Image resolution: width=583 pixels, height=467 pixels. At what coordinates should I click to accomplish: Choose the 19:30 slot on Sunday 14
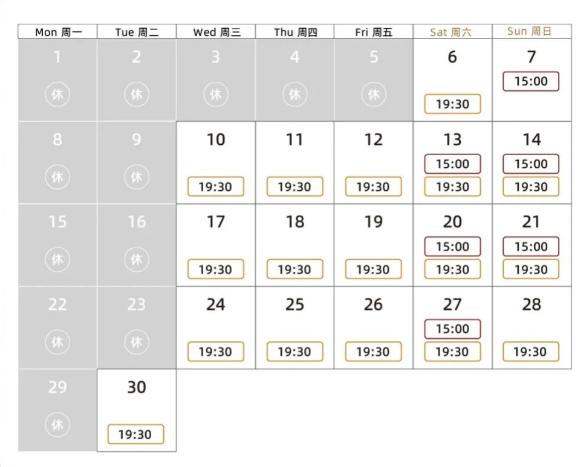[531, 187]
